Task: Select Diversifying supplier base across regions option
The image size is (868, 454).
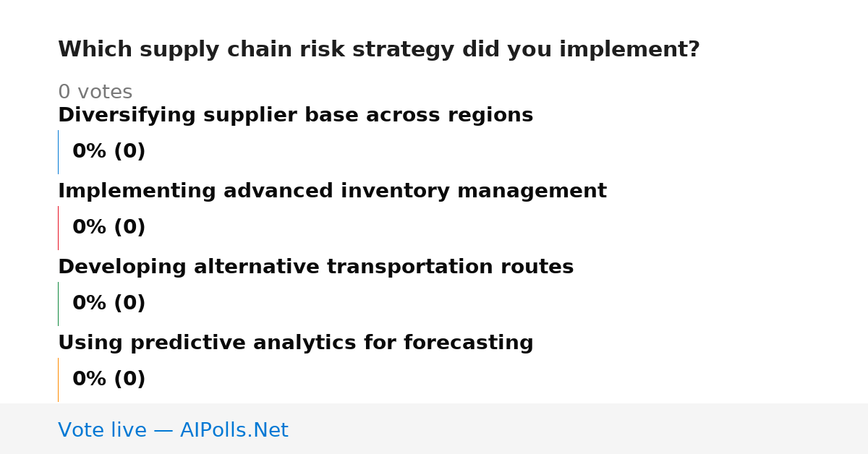Action: tap(295, 116)
